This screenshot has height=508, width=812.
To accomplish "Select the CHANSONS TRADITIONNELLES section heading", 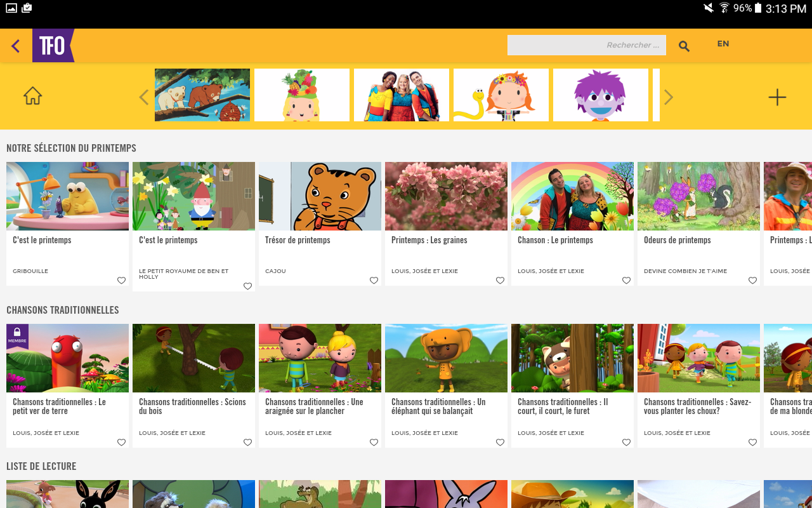I will [x=63, y=310].
